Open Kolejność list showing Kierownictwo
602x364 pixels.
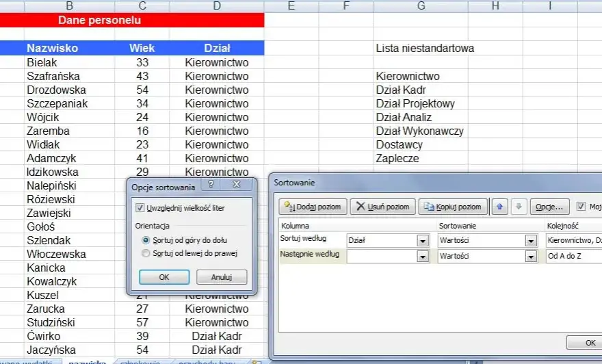tap(573, 241)
